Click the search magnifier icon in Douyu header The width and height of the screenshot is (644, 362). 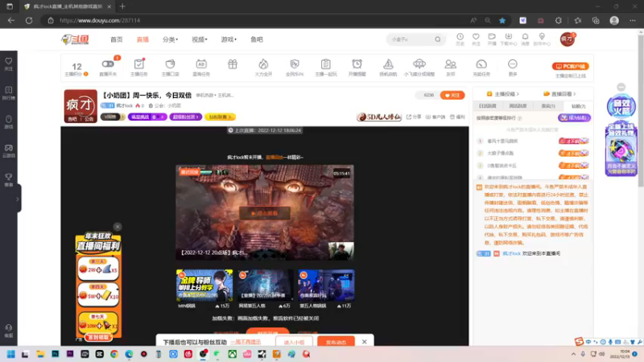click(437, 39)
